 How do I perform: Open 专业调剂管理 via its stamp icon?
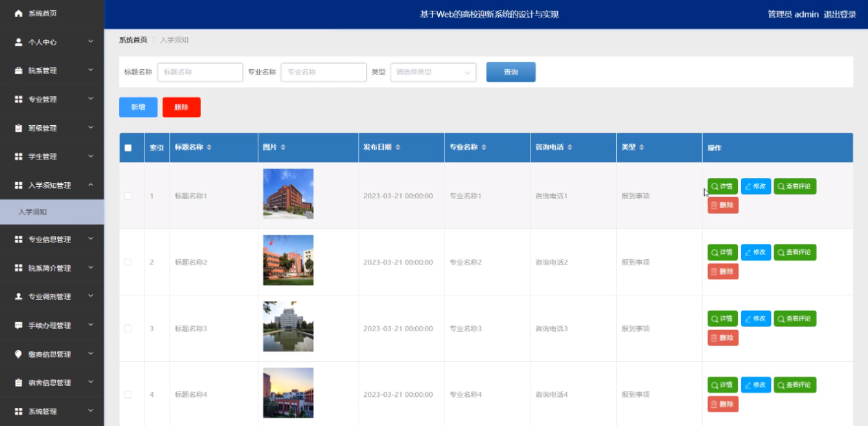point(18,297)
